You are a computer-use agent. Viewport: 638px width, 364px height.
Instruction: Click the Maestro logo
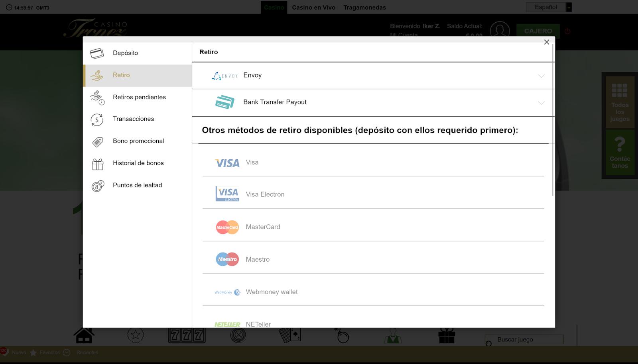pos(227,259)
